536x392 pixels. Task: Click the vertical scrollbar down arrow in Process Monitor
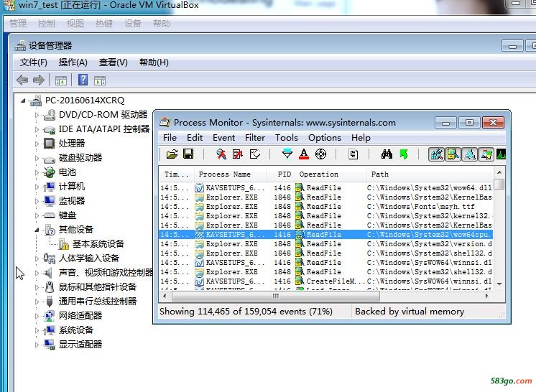pos(499,284)
